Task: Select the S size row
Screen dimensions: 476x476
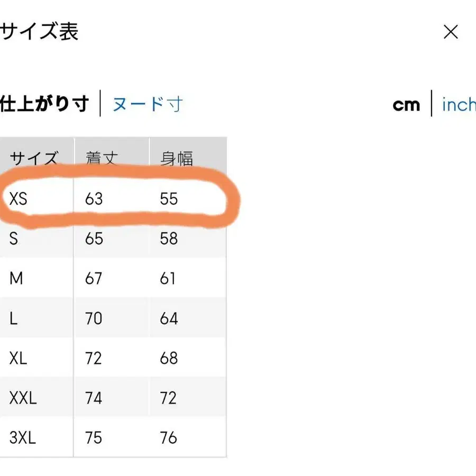Action: pyautogui.click(x=13, y=239)
